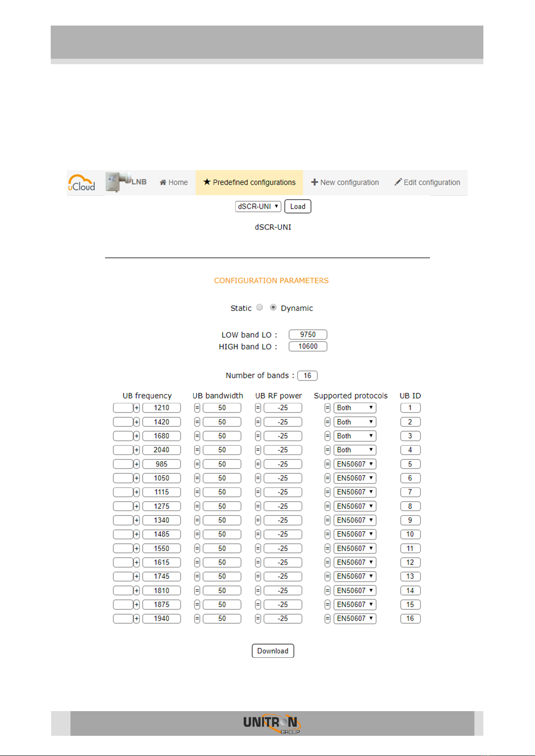Image resolution: width=535 pixels, height=756 pixels.
Task: Click the equals button for UB bandwidth, UB ID 4
Action: pyautogui.click(x=197, y=450)
